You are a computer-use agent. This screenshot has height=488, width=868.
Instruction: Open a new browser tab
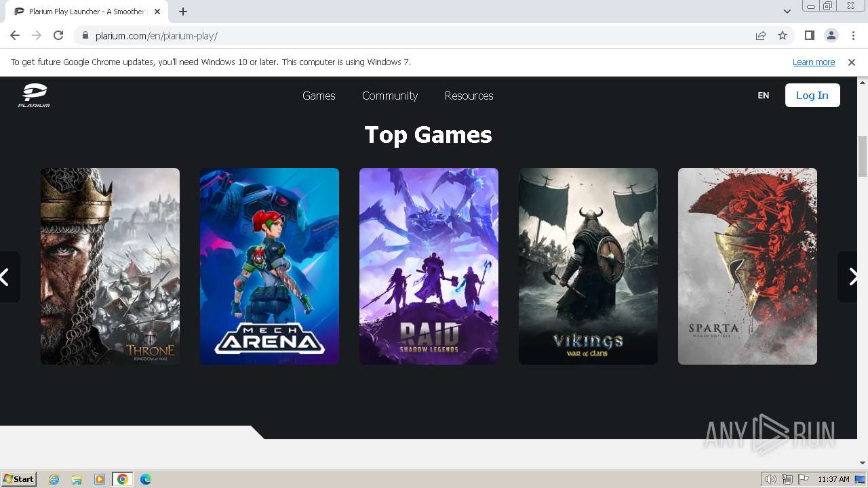click(x=183, y=12)
